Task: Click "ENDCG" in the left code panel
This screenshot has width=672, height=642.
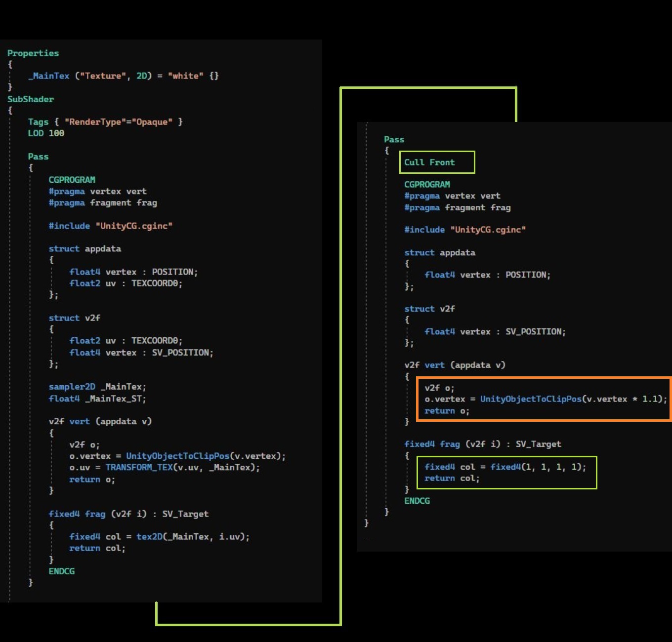Action: [62, 571]
